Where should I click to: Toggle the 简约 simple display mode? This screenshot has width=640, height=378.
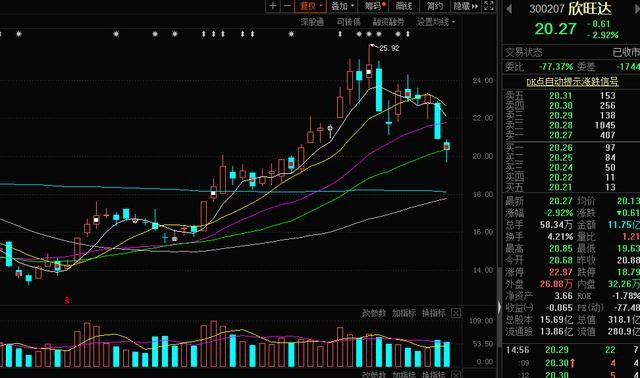(435, 6)
